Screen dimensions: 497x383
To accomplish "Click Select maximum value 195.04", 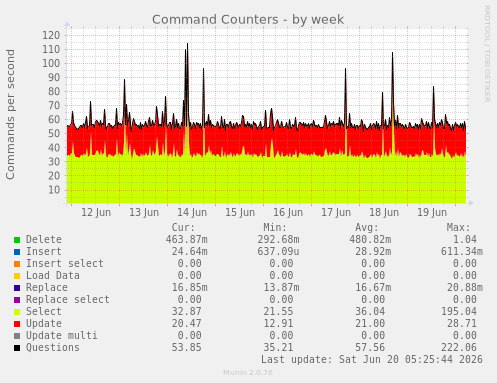I will click(x=459, y=311).
